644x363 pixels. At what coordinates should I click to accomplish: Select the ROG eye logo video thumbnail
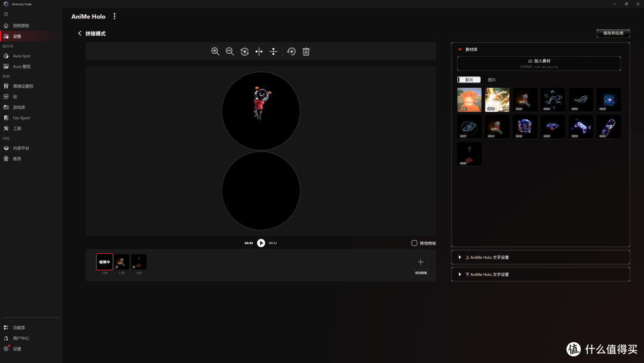point(581,100)
